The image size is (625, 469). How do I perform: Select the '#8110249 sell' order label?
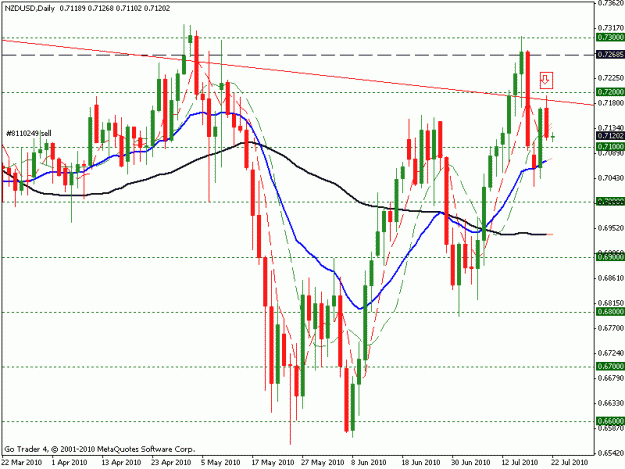[29, 133]
